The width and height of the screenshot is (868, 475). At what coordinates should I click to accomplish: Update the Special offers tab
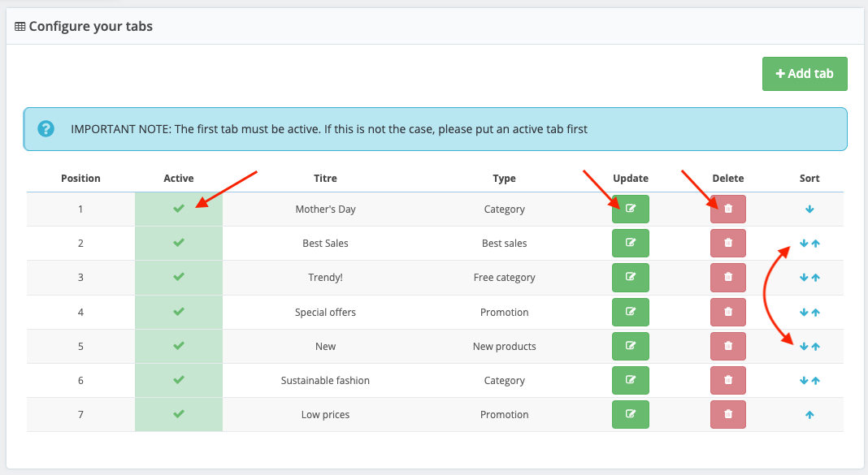pos(631,312)
